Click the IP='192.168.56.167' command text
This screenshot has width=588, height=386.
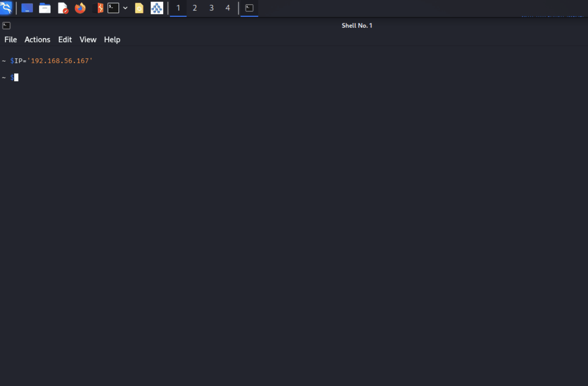54,61
